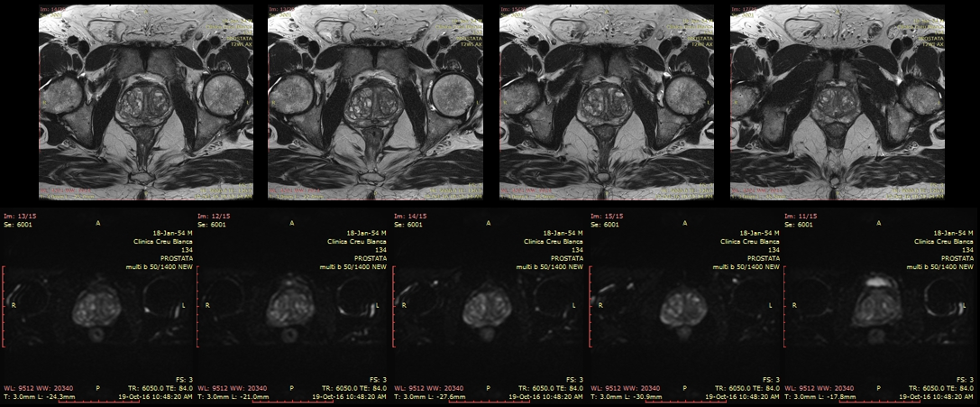Click the L orientation marker in Im 11/15
Image resolution: width=980 pixels, height=407 pixels.
(x=967, y=306)
